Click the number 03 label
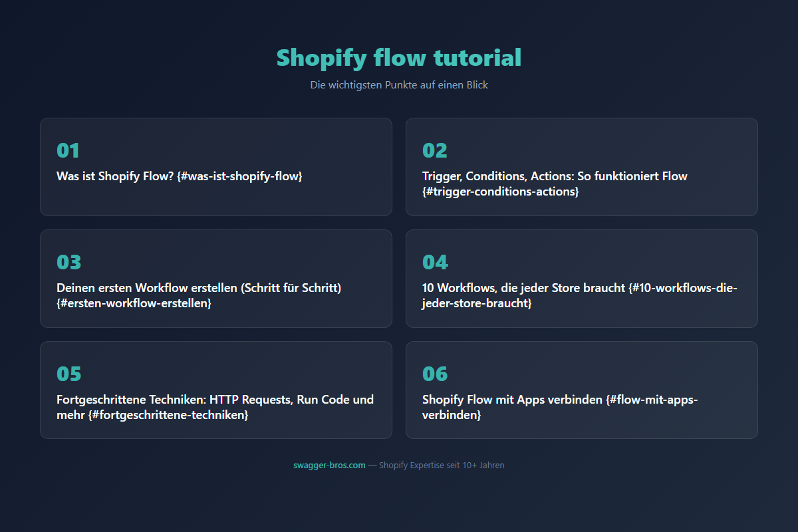This screenshot has width=798, height=532. (68, 263)
